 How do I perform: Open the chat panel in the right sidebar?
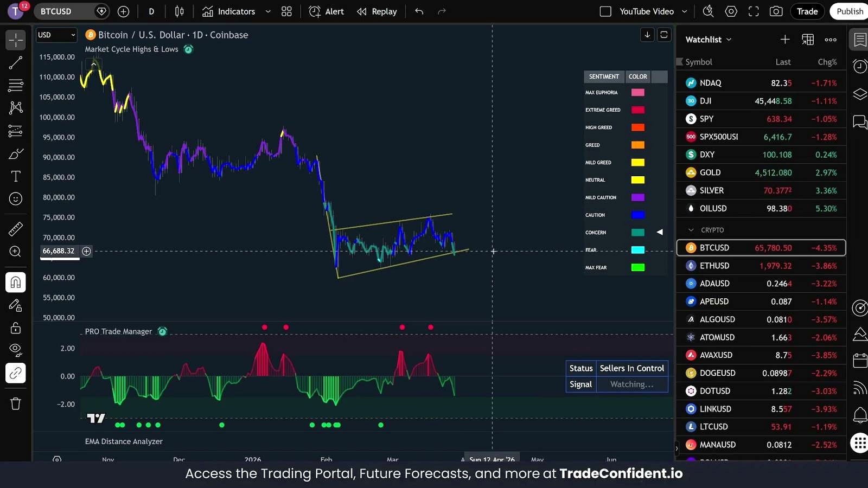(x=860, y=121)
